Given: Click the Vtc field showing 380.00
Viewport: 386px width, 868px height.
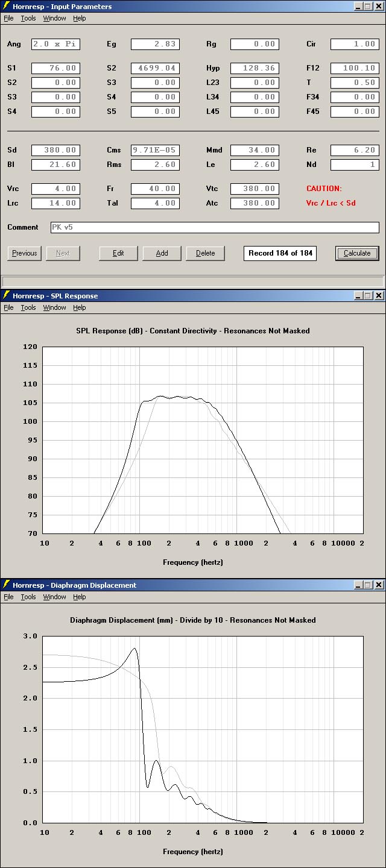Looking at the screenshot, I should tap(255, 189).
